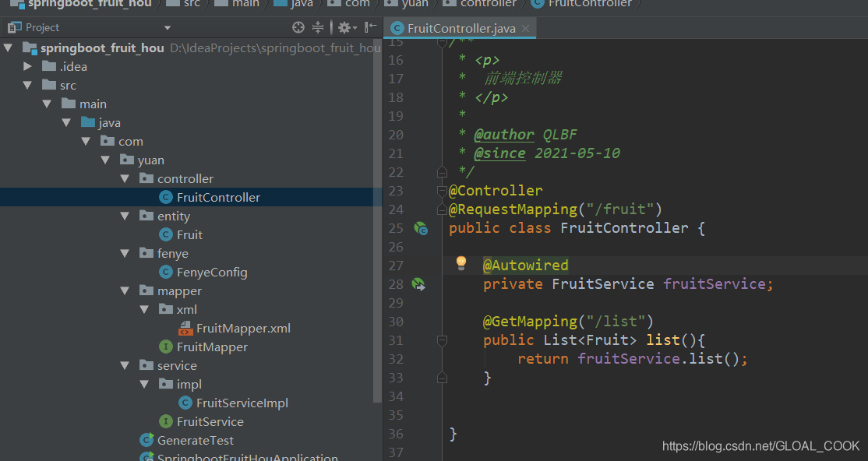Screen dimensions: 868x461
Task: Click the FenyeConfig class icon
Action: point(165,272)
